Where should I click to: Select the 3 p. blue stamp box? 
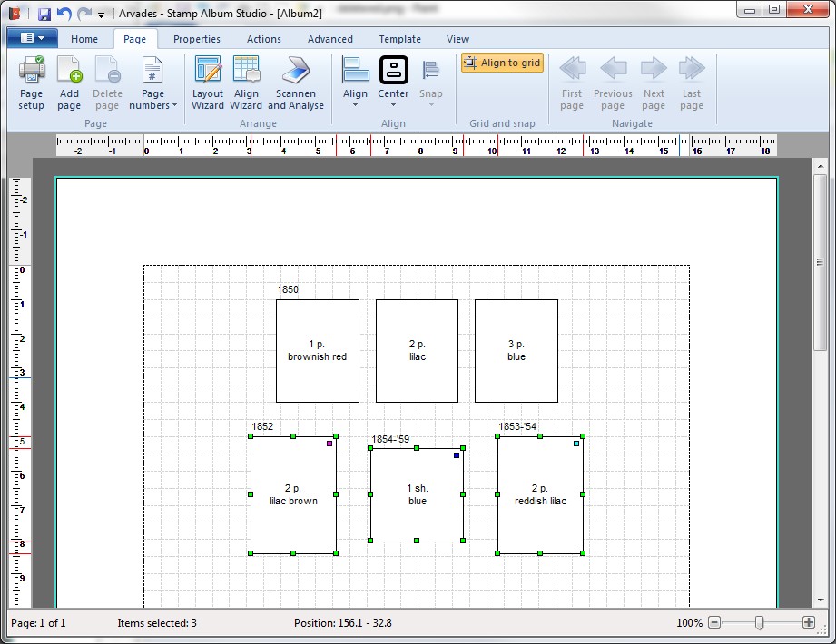(x=516, y=350)
